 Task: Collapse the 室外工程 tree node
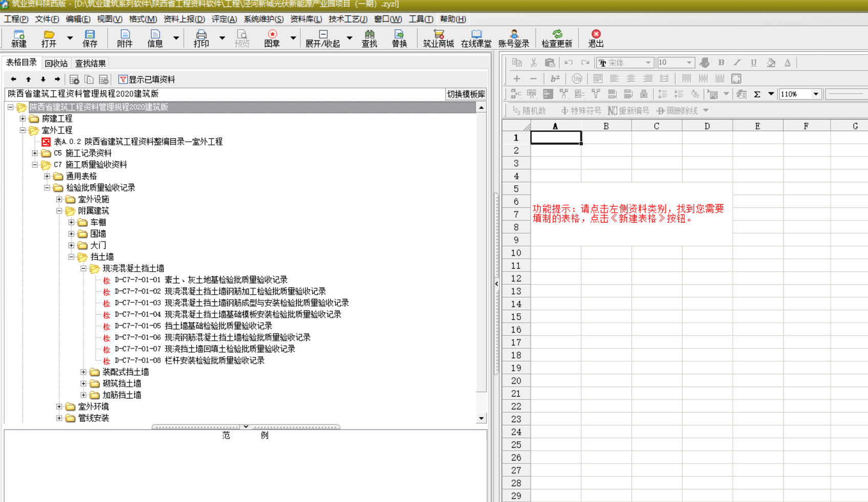coord(23,130)
